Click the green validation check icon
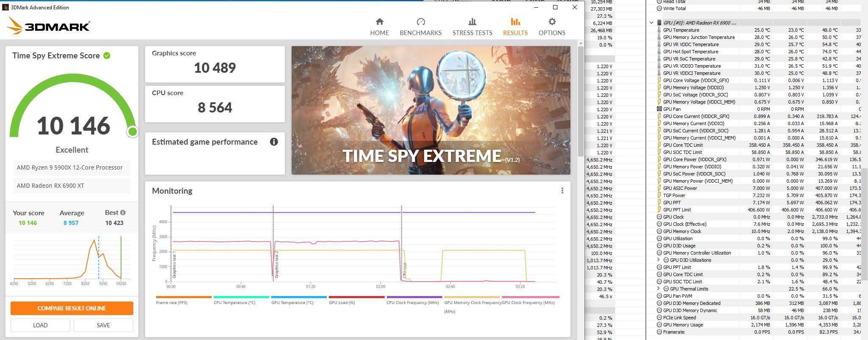 pos(107,55)
